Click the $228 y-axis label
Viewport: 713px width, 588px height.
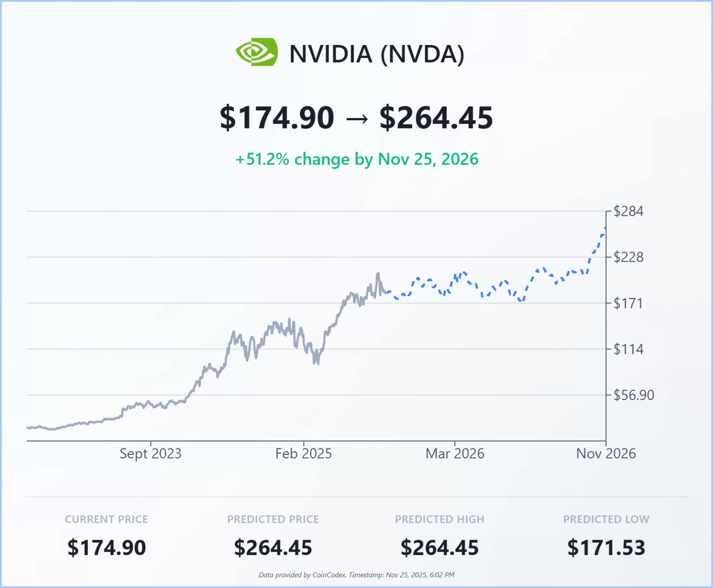628,257
